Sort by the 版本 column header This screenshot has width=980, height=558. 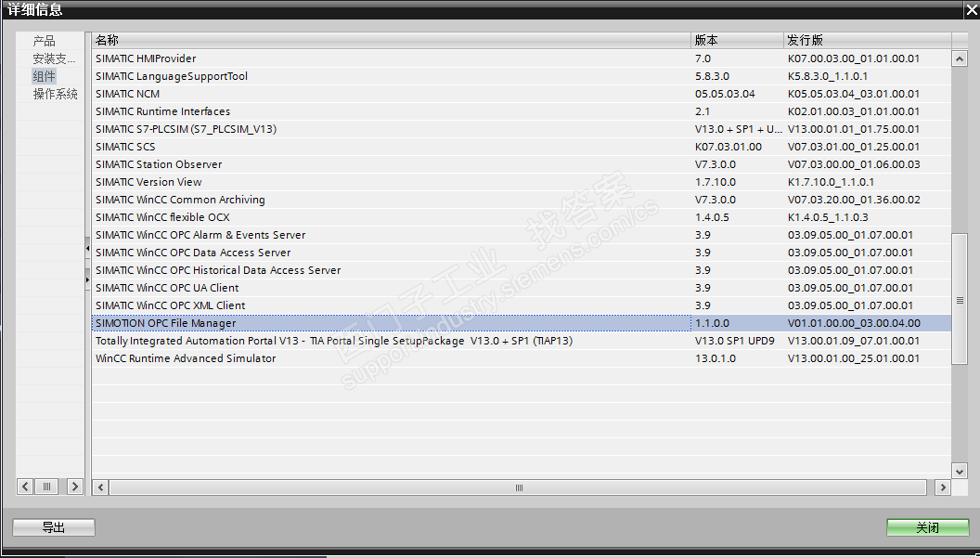tap(738, 40)
